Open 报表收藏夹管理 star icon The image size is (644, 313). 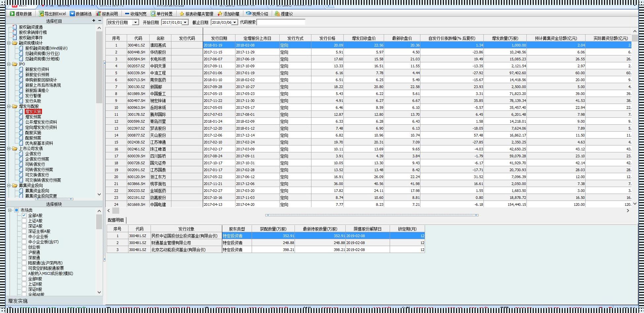(182, 14)
